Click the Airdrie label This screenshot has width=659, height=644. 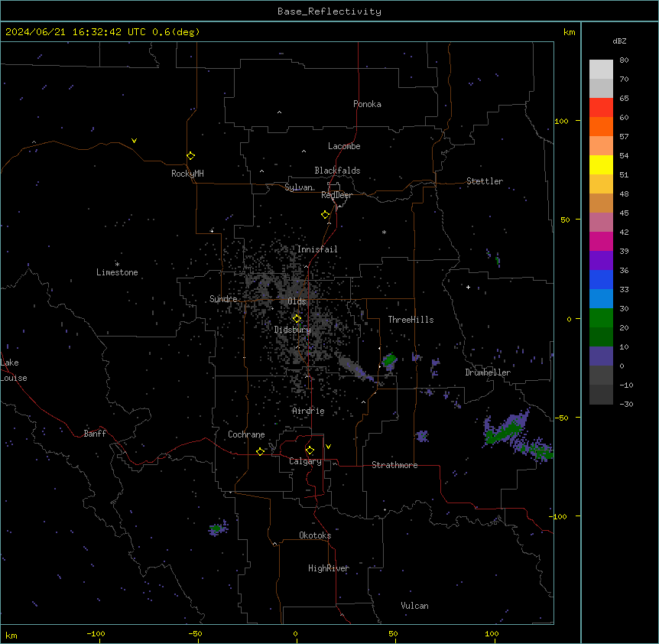tap(309, 411)
